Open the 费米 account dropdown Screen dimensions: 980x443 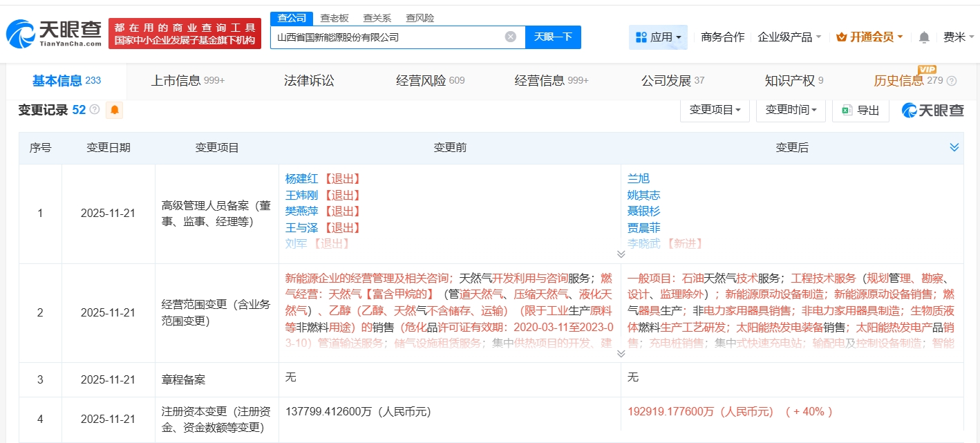click(959, 37)
